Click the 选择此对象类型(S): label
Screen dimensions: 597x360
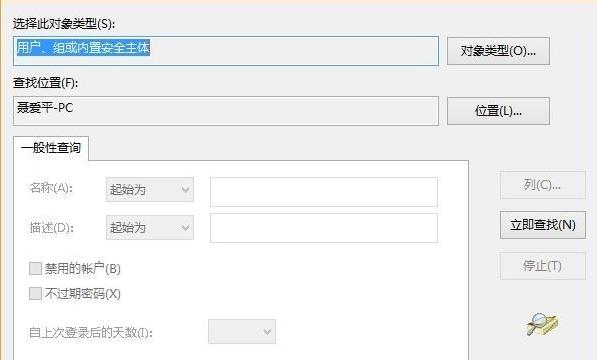click(x=64, y=24)
